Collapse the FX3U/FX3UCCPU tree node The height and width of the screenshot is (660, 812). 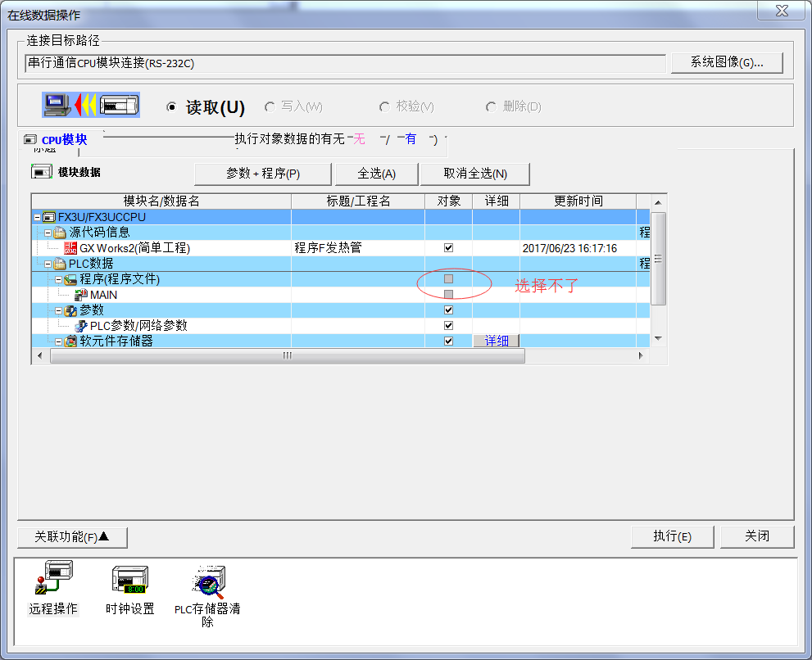(x=37, y=217)
